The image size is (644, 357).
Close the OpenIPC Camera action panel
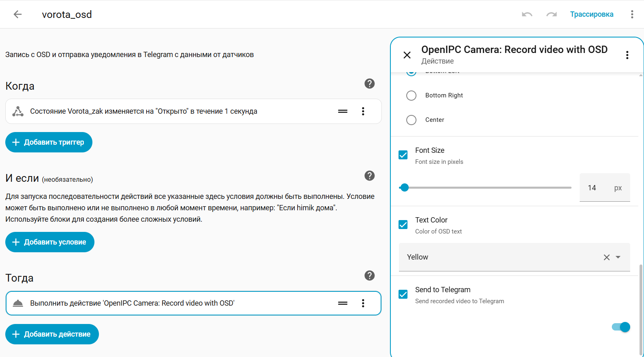click(x=407, y=55)
